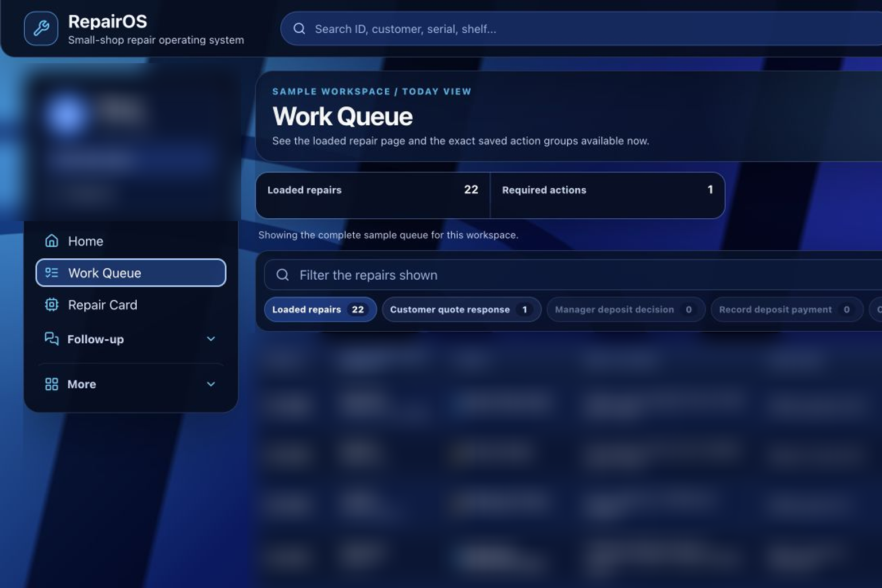Focus the Filter the repairs shown field
Screen dimensions: 882x588
573,275
